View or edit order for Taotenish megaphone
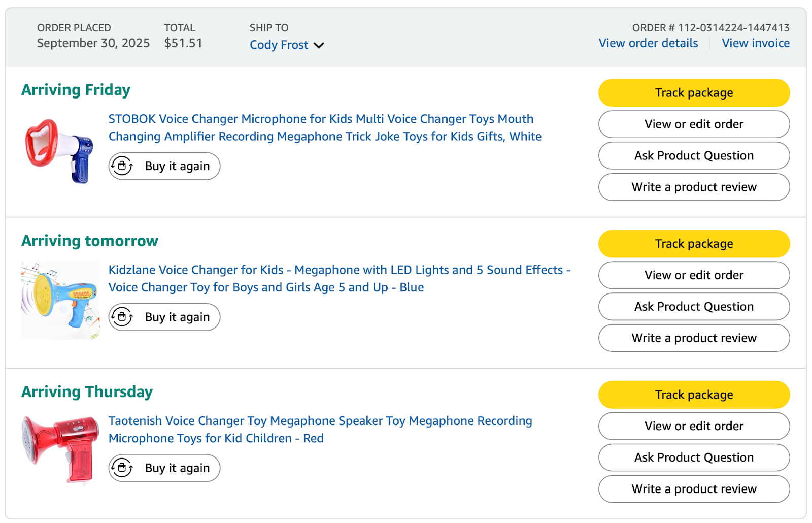Image resolution: width=812 pixels, height=523 pixels. pos(694,426)
